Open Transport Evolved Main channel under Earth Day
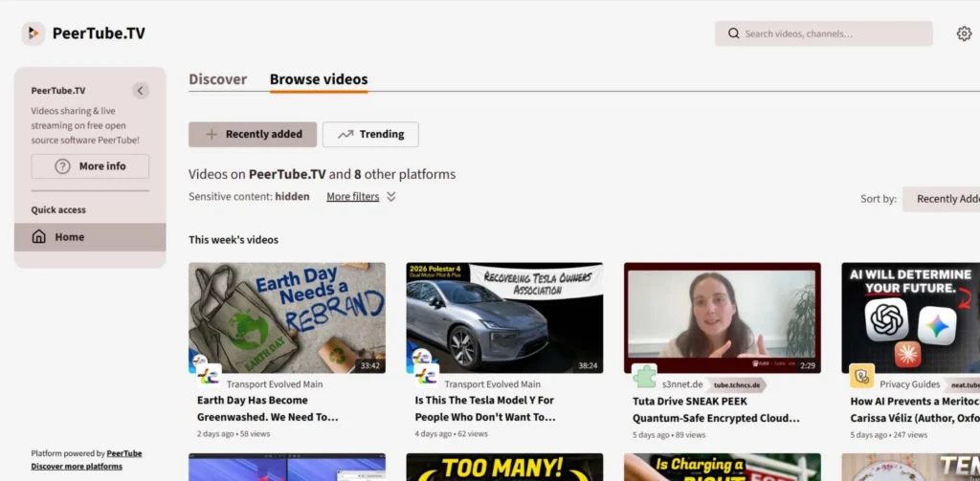The height and width of the screenshot is (481, 980). tap(275, 384)
